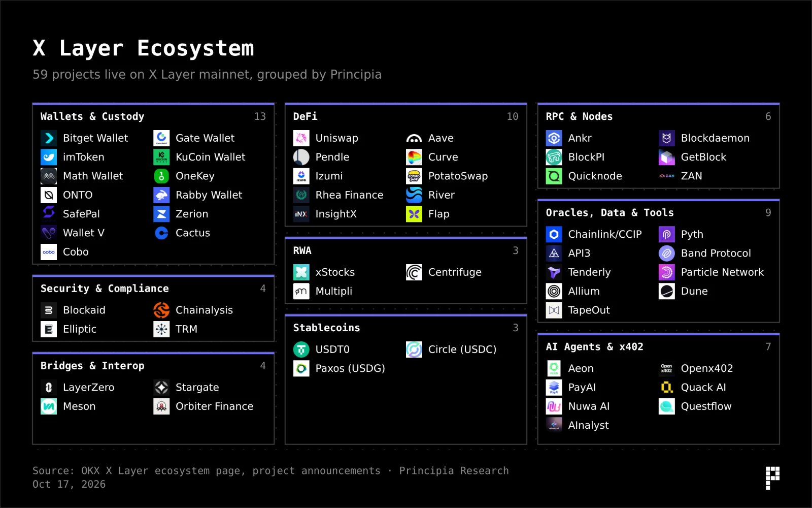
Task: Click the Stargate logo icon
Action: [161, 387]
